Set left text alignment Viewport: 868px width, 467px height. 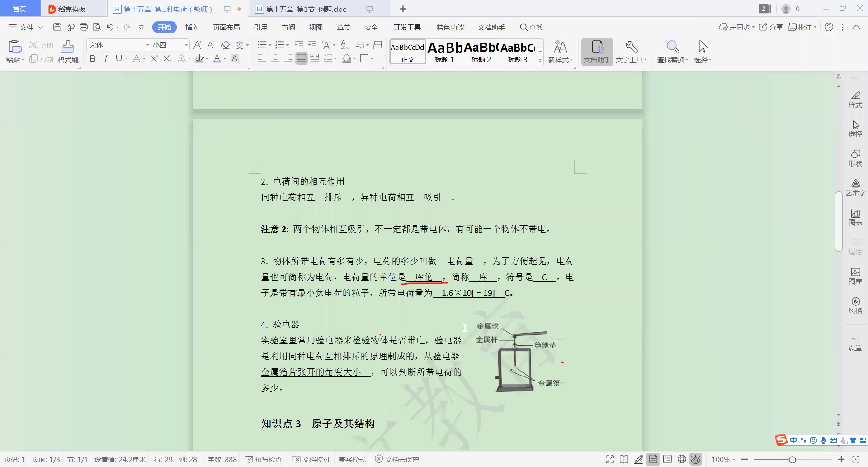click(x=262, y=58)
